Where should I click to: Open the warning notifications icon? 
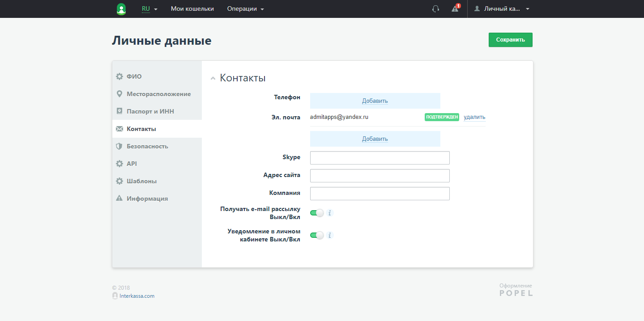[455, 9]
